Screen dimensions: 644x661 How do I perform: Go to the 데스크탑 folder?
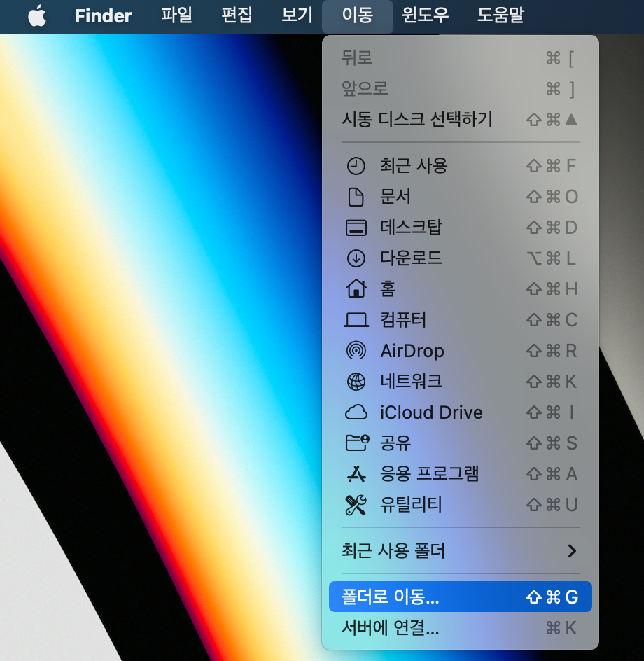pyautogui.click(x=460, y=228)
